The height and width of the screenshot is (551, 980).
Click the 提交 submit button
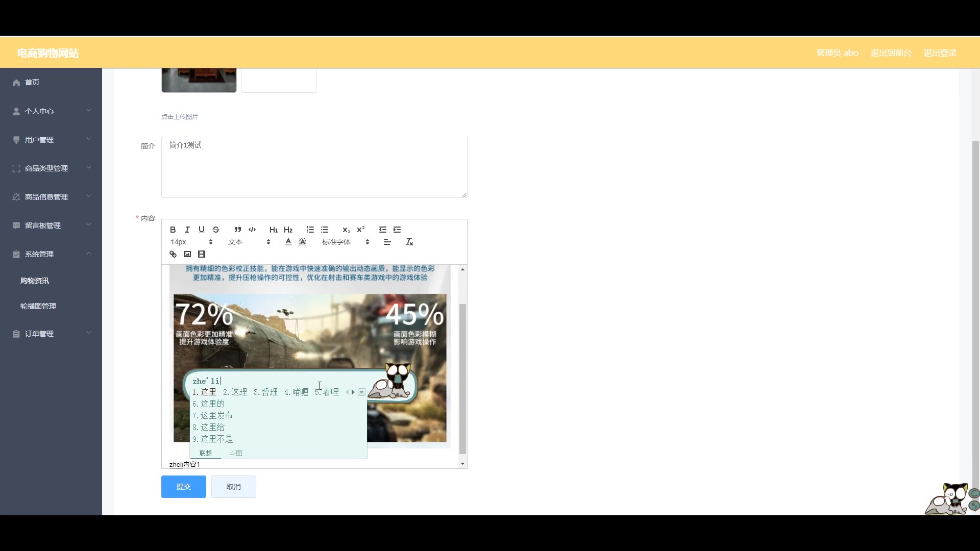tap(184, 487)
